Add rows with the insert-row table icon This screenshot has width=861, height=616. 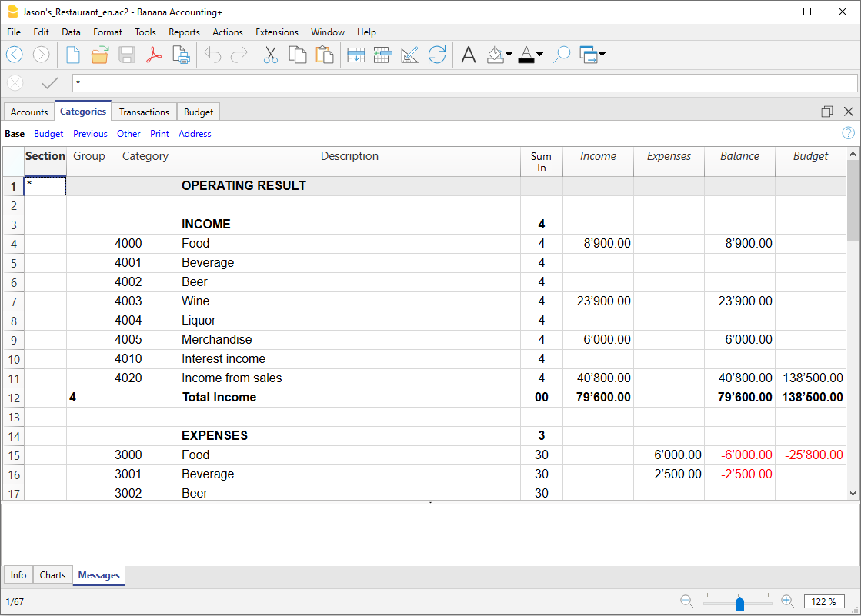coord(355,55)
